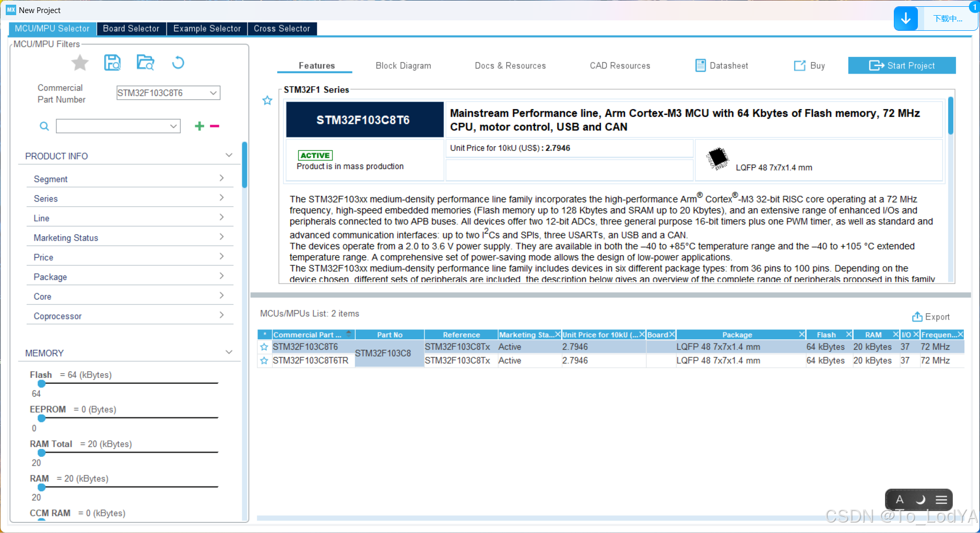This screenshot has width=980, height=533.
Task: Open the search filter combo box
Action: click(x=118, y=126)
